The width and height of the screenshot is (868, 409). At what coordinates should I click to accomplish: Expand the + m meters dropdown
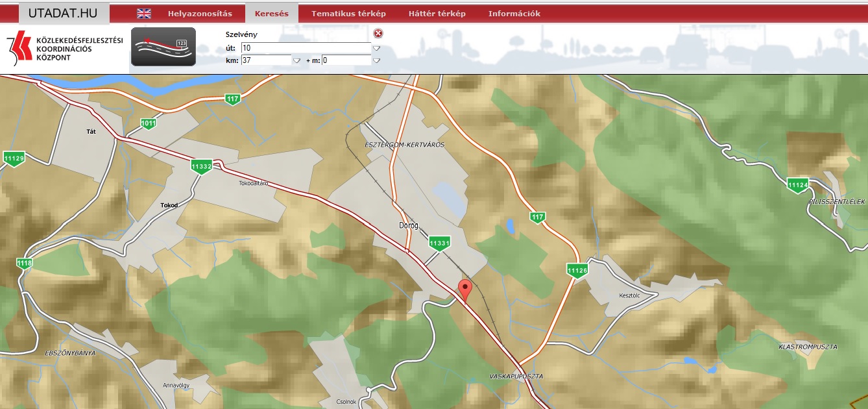pyautogui.click(x=376, y=60)
